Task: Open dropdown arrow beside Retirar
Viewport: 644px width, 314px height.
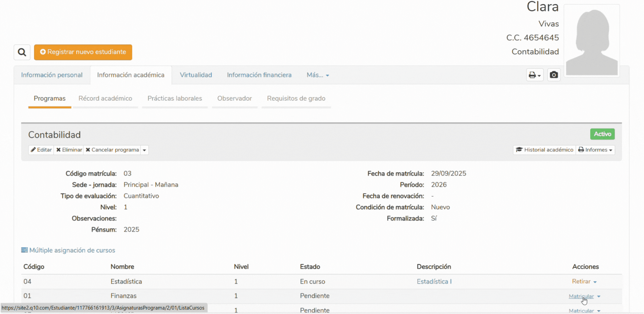Action: (595, 282)
